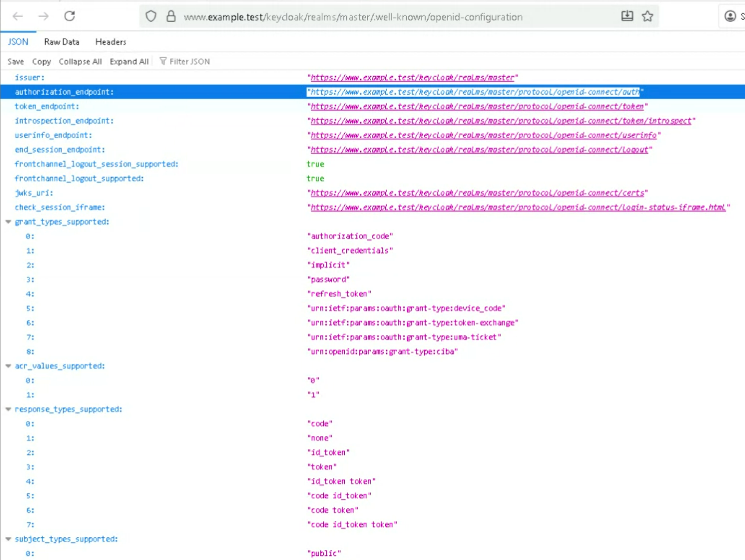Select the JSON tab
This screenshot has height=560, width=745.
coord(18,42)
